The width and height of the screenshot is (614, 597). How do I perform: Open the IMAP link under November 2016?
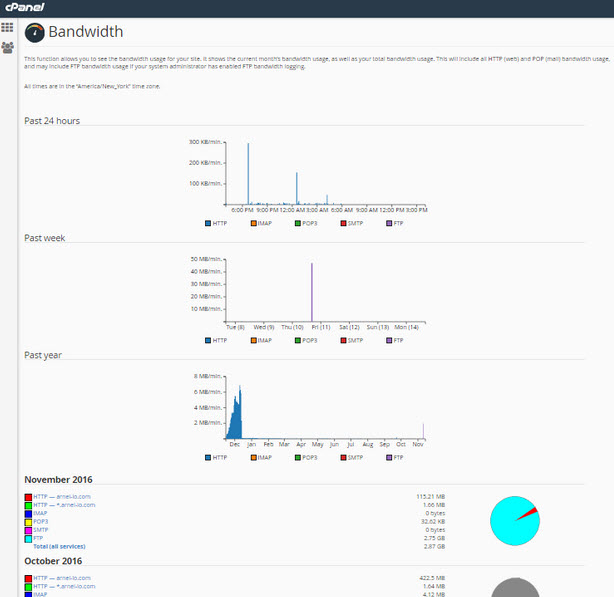pos(40,513)
